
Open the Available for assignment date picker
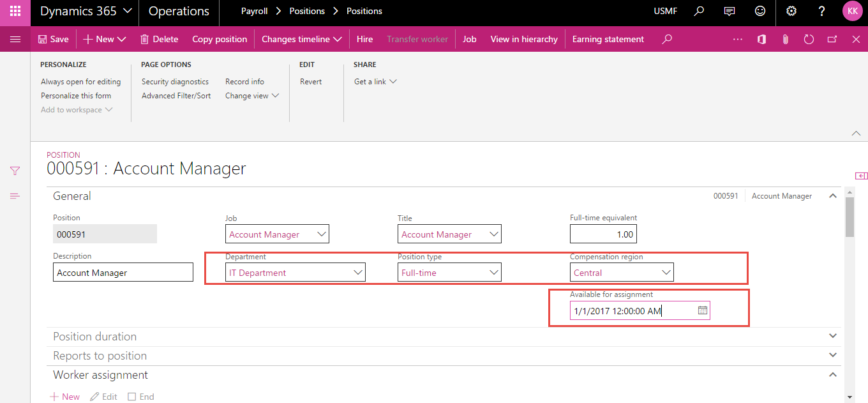[x=703, y=310]
